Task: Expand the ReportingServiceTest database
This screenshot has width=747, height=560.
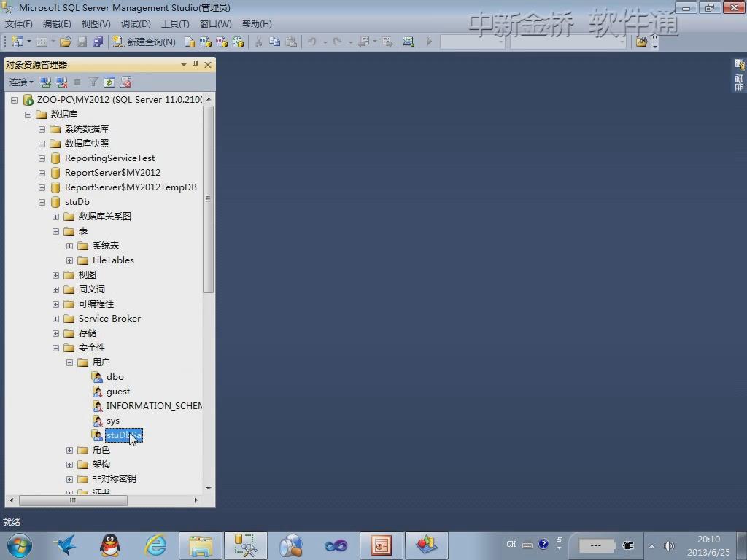Action: pyautogui.click(x=42, y=158)
